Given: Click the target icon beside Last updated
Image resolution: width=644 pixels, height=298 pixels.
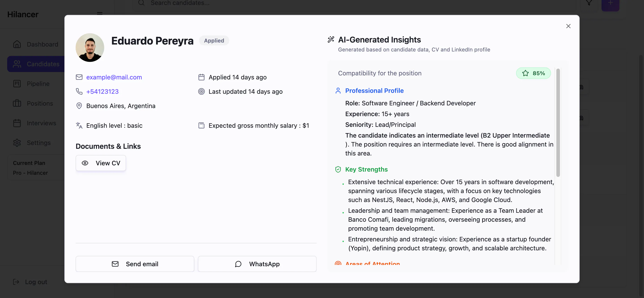Looking at the screenshot, I should tap(201, 91).
